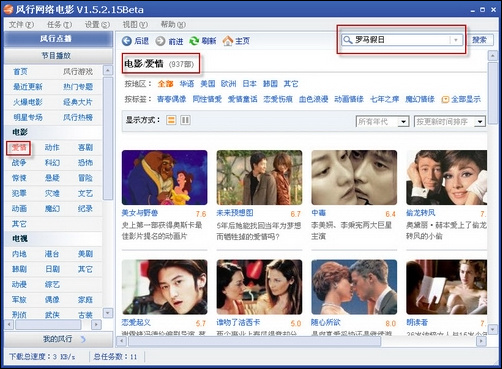
Task: Open the 帮助 menu
Action: [x=173, y=25]
